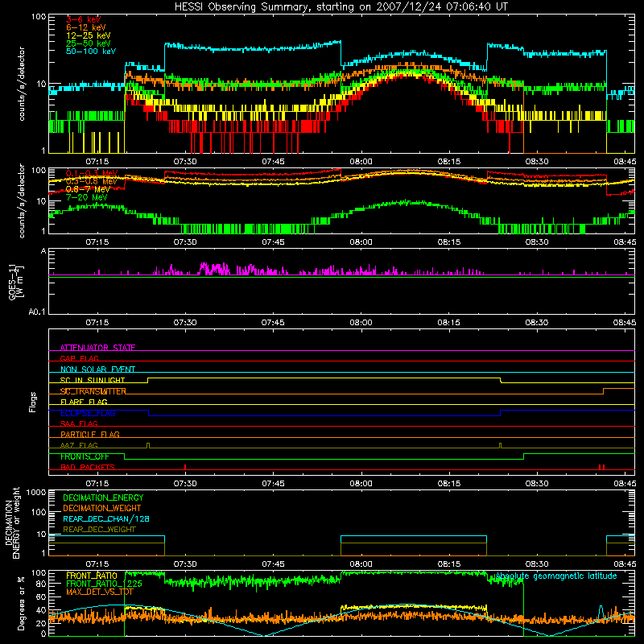The image size is (644, 644).
Task: Click the 0.1-0.3 MeV legend label
Action: pyautogui.click(x=92, y=173)
